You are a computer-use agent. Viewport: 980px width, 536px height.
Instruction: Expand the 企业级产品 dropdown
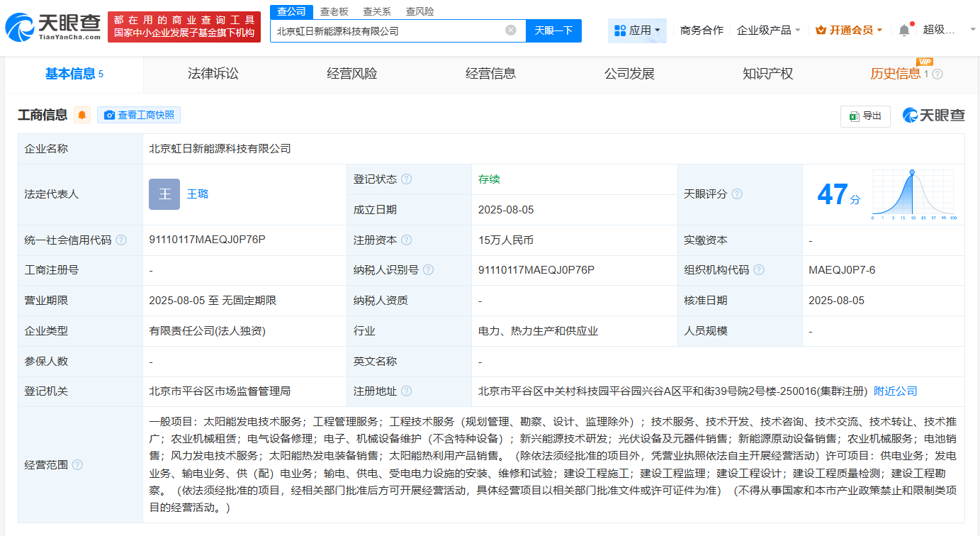click(x=769, y=30)
